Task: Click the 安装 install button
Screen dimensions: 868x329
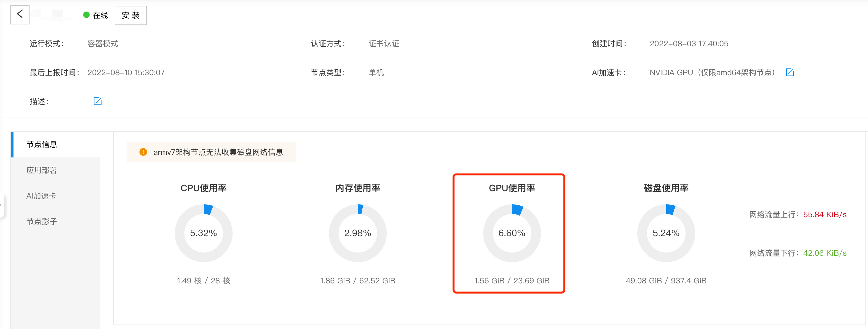Action: coord(131,15)
